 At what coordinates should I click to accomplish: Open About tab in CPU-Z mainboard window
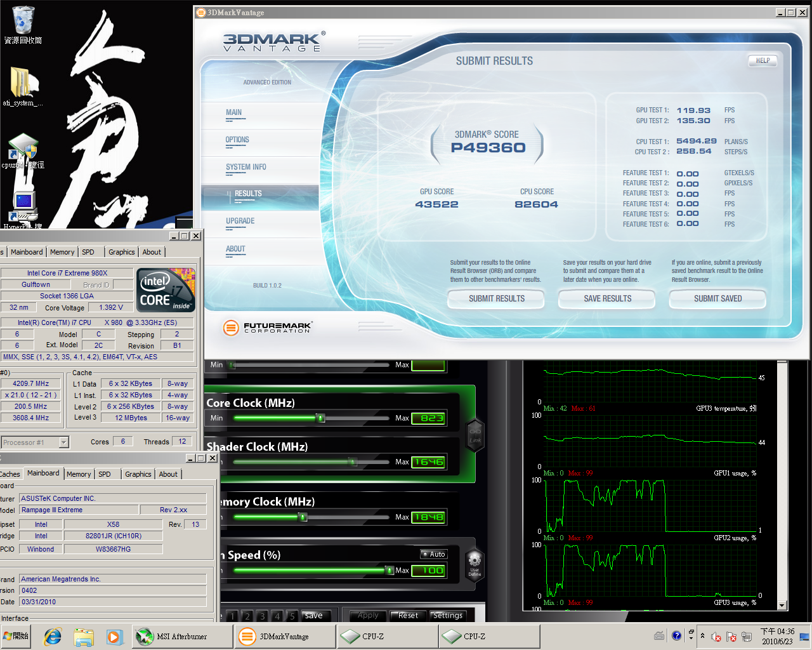(x=168, y=474)
